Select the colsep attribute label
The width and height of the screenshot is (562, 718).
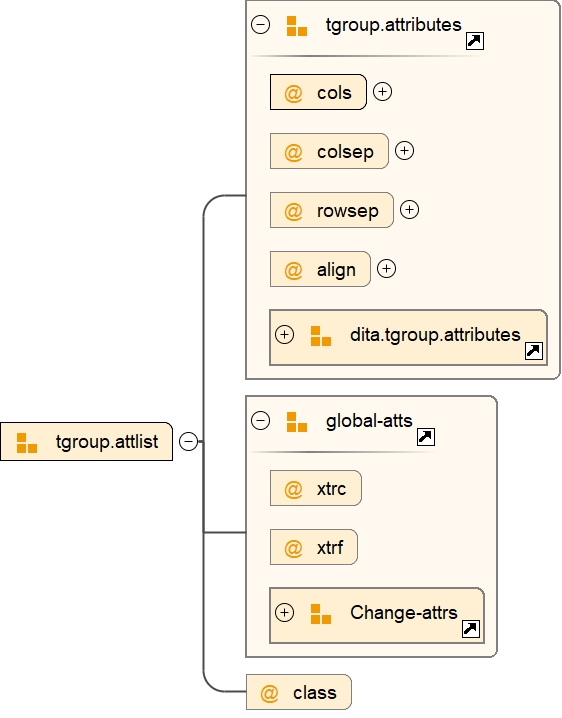click(345, 152)
